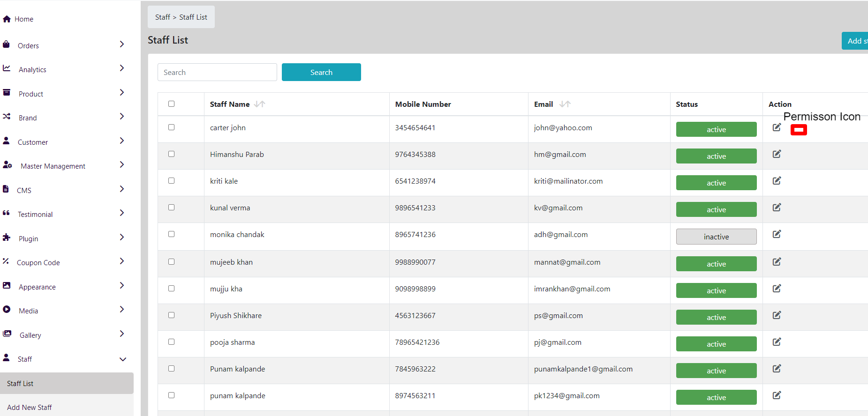Click the Gallery images icon
Viewport: 868px width, 416px height.
(x=7, y=334)
